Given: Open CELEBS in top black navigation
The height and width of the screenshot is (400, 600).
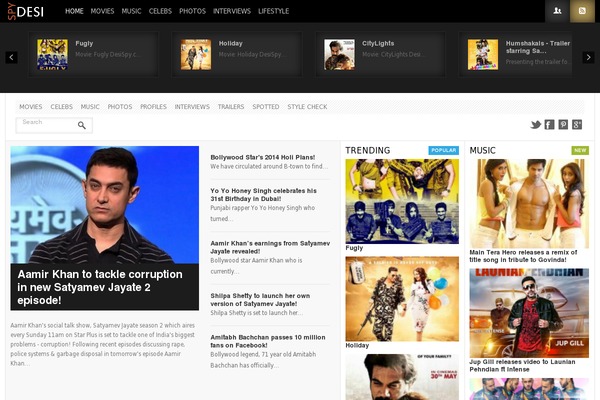Looking at the screenshot, I should click(x=160, y=11).
